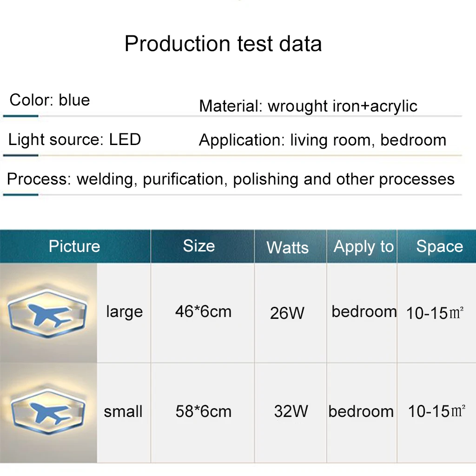Image resolution: width=476 pixels, height=476 pixels.
Task: Select the "Space" column header
Action: [x=439, y=246]
